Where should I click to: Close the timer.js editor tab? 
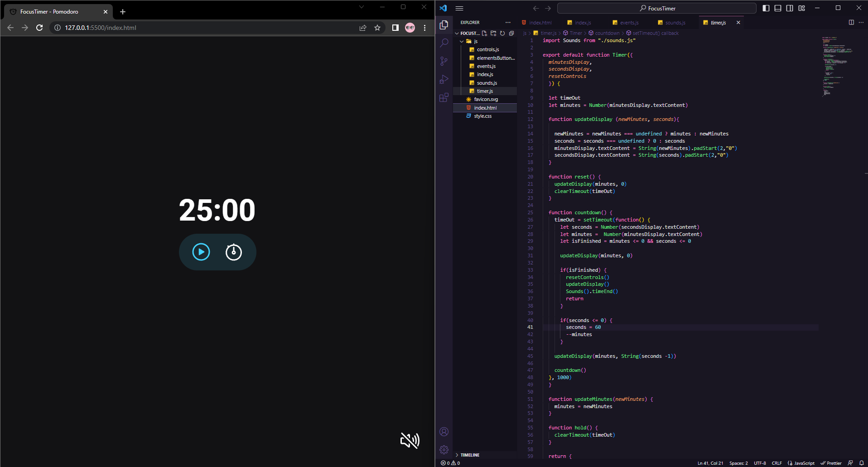[738, 23]
